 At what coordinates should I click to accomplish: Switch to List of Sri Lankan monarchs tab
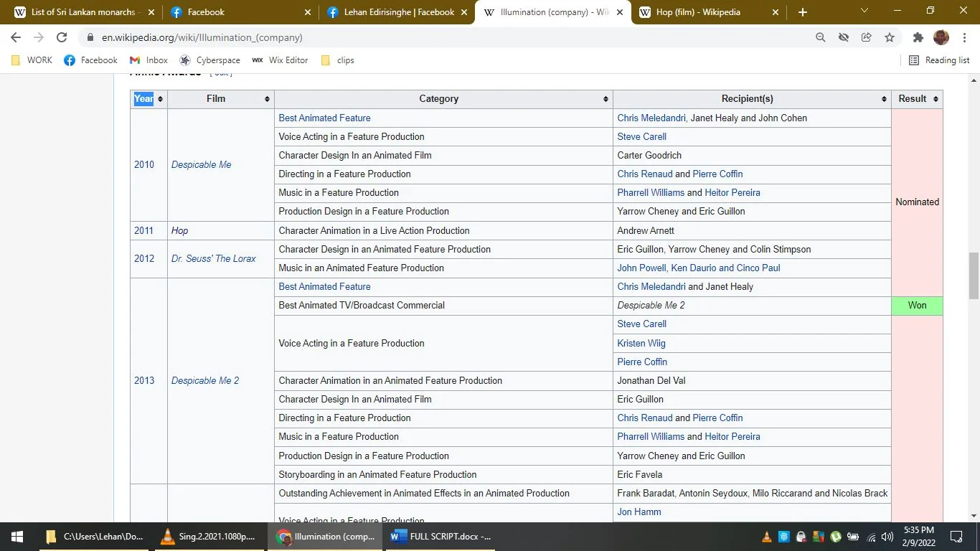pos(83,12)
